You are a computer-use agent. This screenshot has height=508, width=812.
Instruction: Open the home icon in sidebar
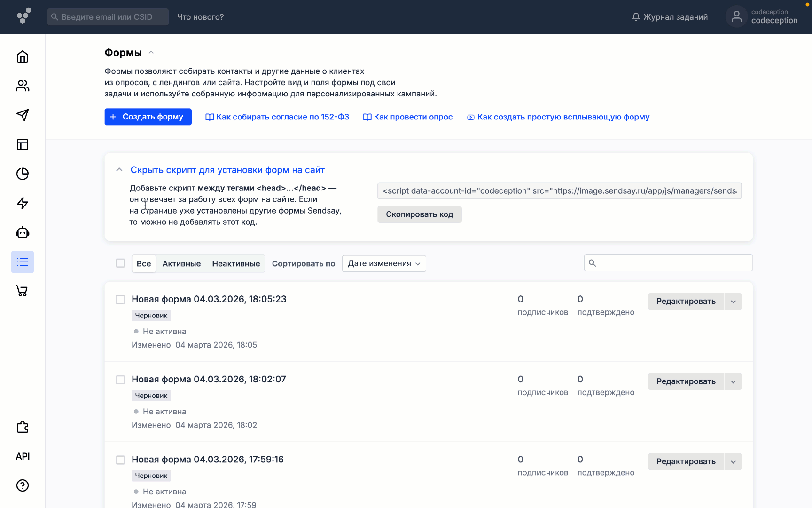pyautogui.click(x=23, y=57)
